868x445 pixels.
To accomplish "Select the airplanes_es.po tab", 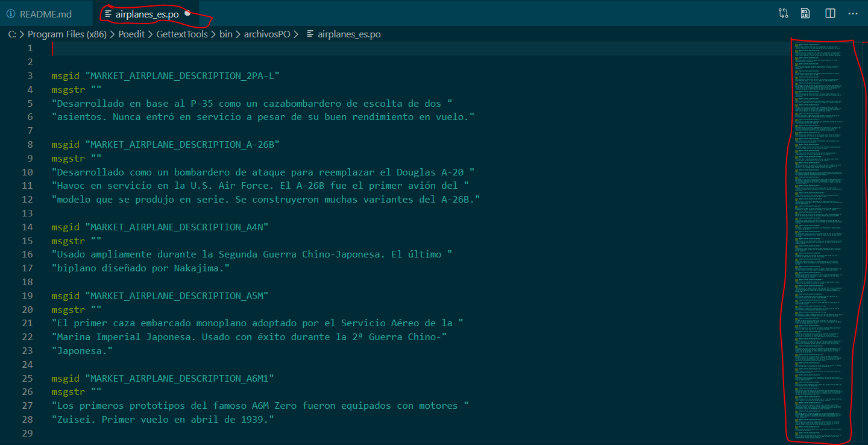I will (x=147, y=14).
